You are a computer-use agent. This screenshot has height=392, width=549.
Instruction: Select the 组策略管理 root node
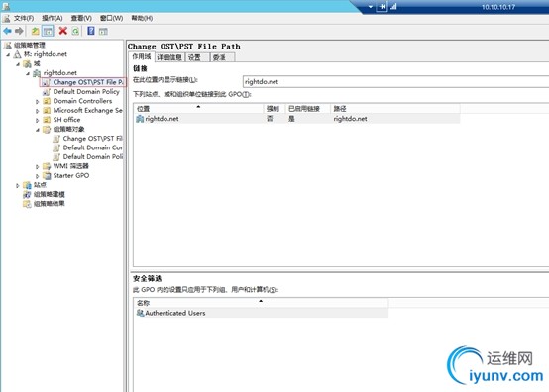30,45
